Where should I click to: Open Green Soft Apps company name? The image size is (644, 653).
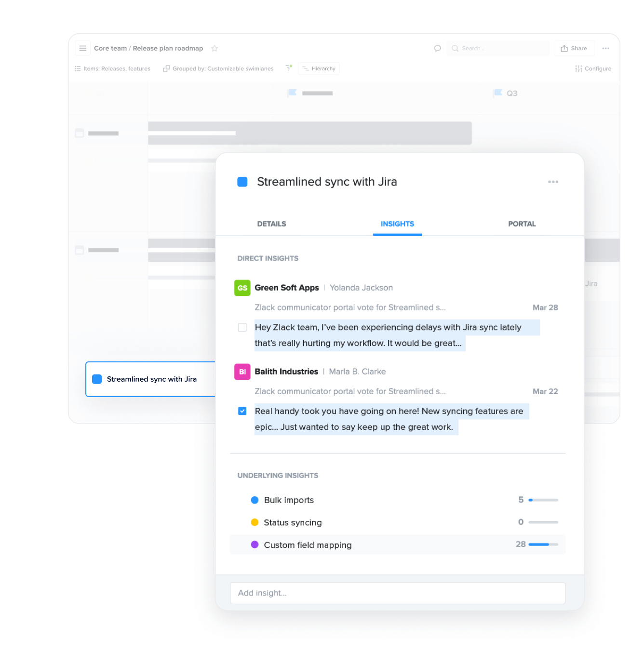tap(287, 288)
